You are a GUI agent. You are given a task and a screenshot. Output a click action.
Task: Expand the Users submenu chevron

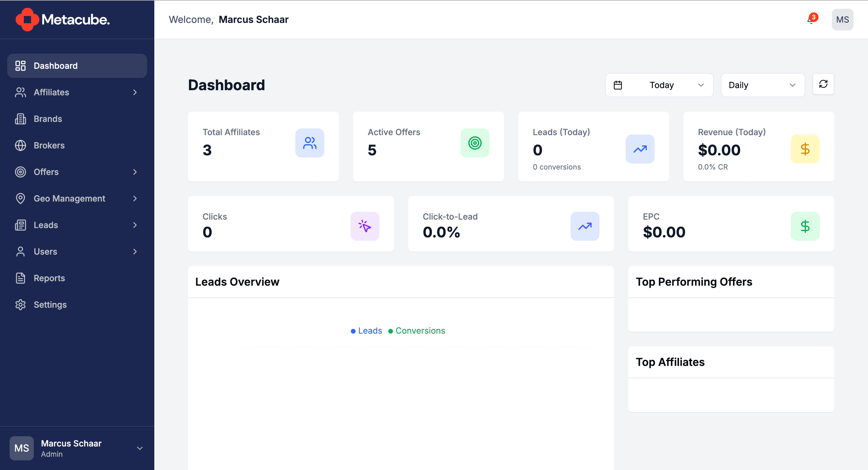click(x=135, y=252)
